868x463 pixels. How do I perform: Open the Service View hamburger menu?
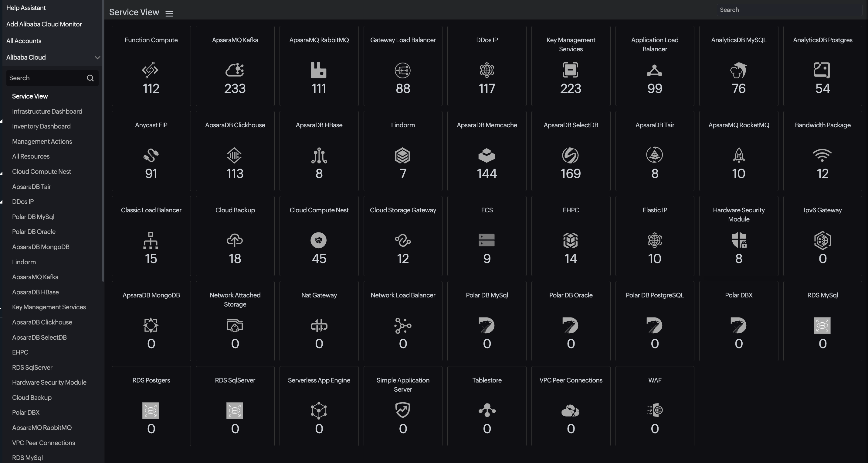coord(169,13)
